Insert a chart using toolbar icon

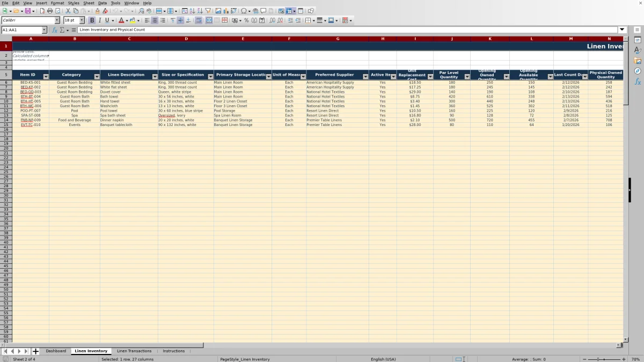pyautogui.click(x=225, y=11)
